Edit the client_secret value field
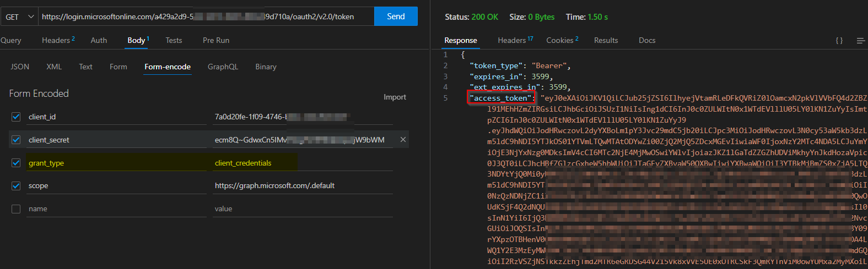Image resolution: width=868 pixels, height=269 pixels. pos(303,140)
